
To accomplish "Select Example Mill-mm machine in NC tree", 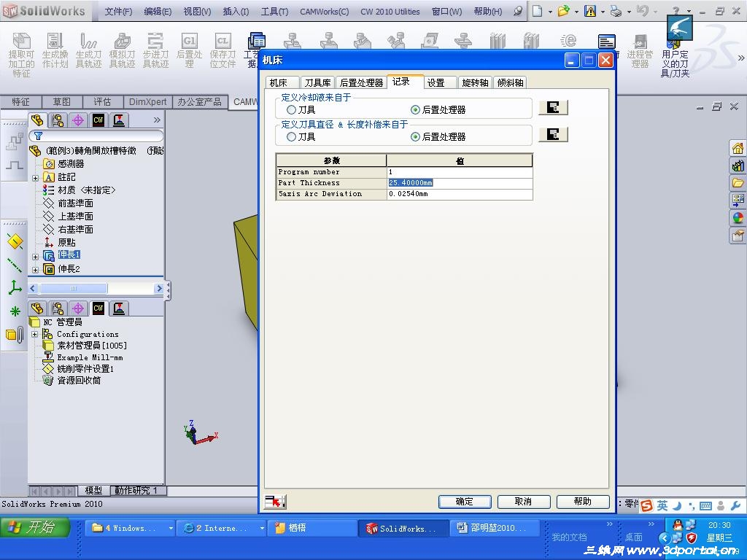I will coord(90,357).
